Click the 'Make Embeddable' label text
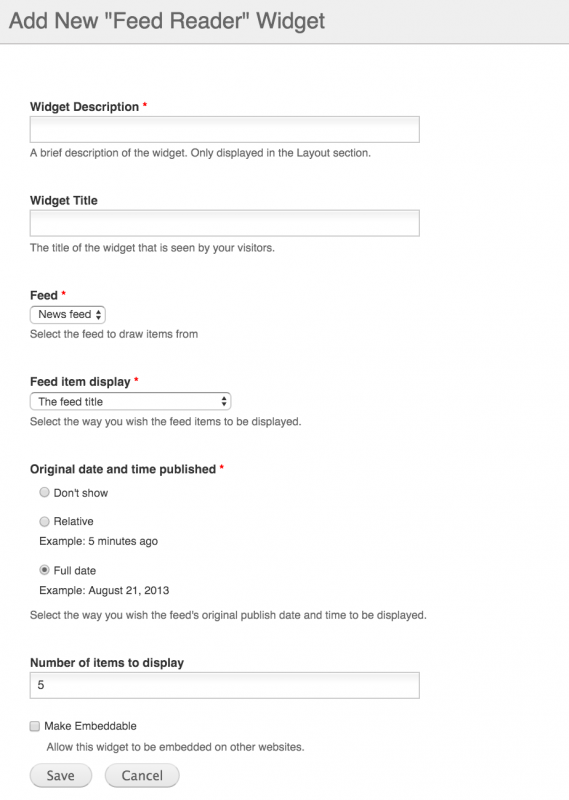The width and height of the screenshot is (569, 800). 90,726
